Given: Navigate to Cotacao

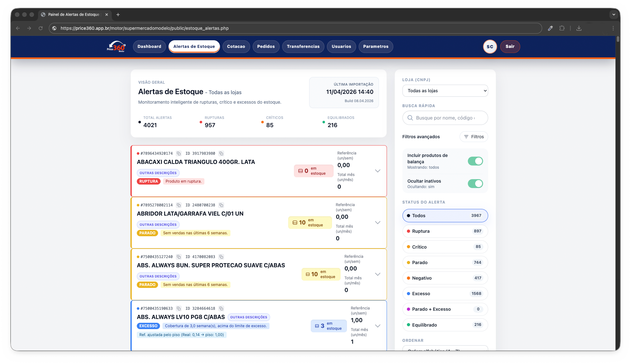Looking at the screenshot, I should pyautogui.click(x=236, y=47).
